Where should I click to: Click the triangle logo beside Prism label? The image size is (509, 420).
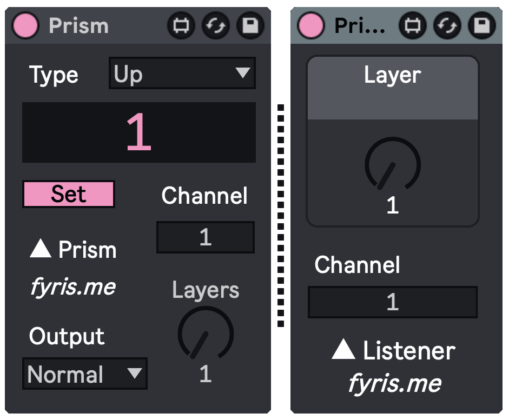click(x=41, y=249)
